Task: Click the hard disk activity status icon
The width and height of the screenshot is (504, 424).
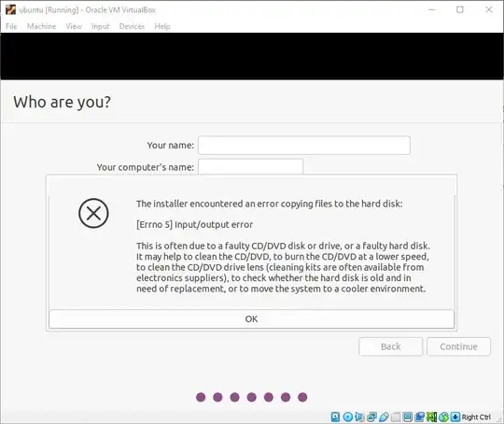Action: (x=335, y=417)
